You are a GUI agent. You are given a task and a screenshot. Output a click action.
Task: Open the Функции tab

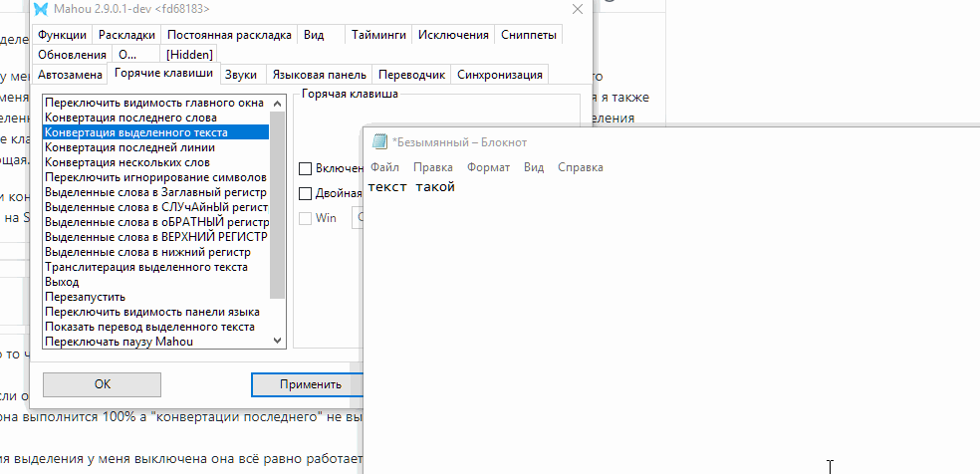[x=62, y=35]
